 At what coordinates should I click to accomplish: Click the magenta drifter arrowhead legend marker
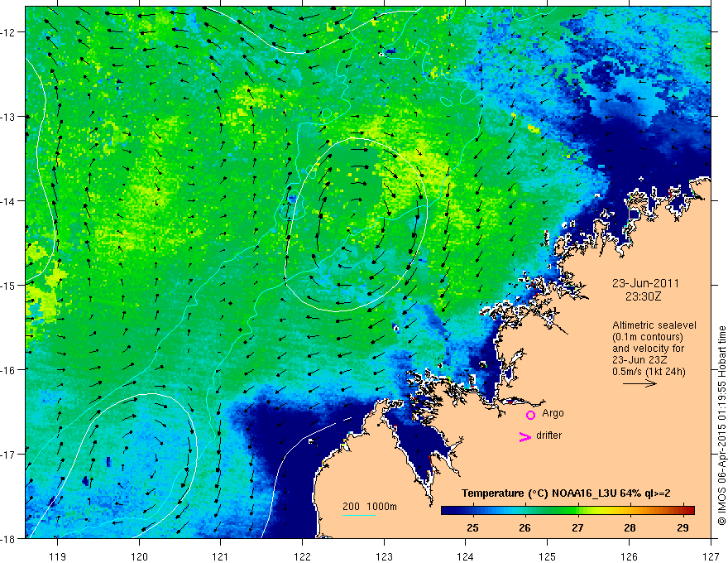pos(524,436)
